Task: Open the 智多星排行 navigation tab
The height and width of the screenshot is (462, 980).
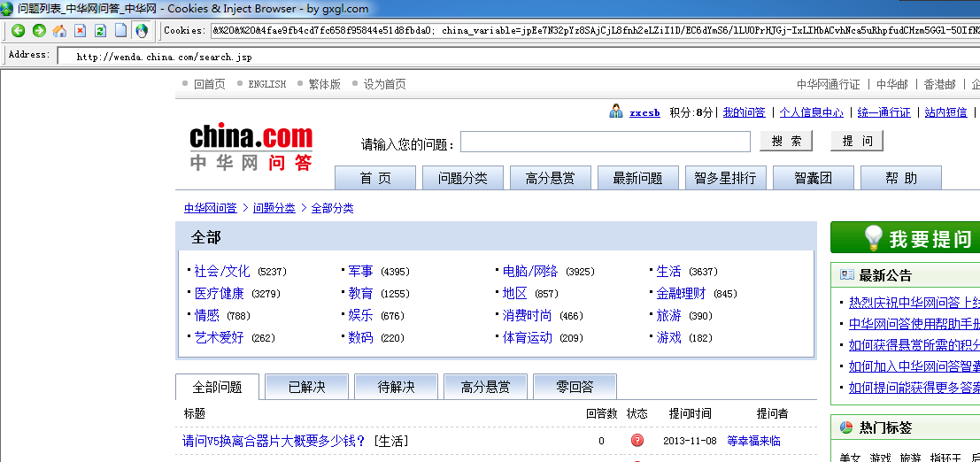Action: coord(725,178)
